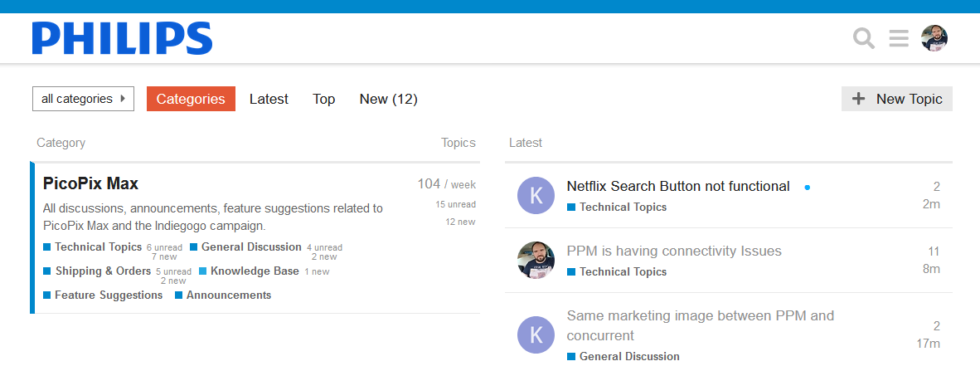Screen dimensions: 980x371
Task: Expand the all categories dropdown
Action: (83, 99)
